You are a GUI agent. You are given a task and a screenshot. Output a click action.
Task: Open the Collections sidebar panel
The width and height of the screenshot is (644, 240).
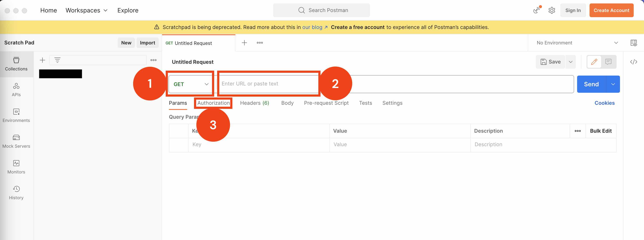pyautogui.click(x=16, y=64)
